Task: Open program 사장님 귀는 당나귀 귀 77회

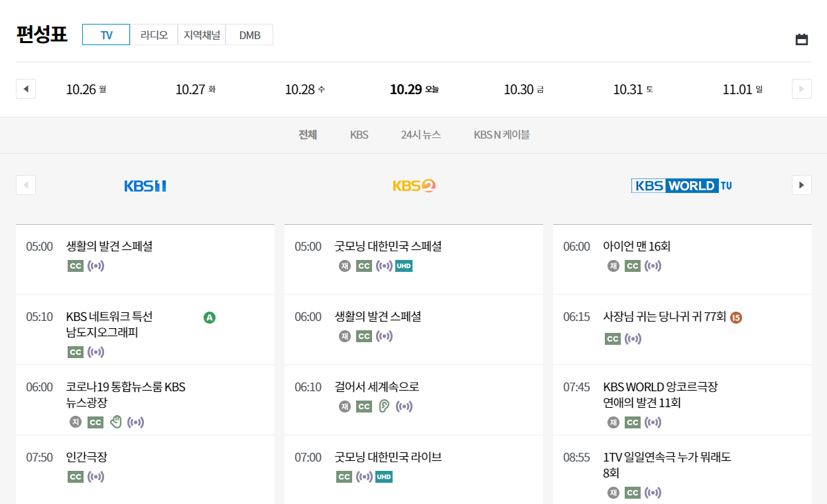Action: pos(665,316)
